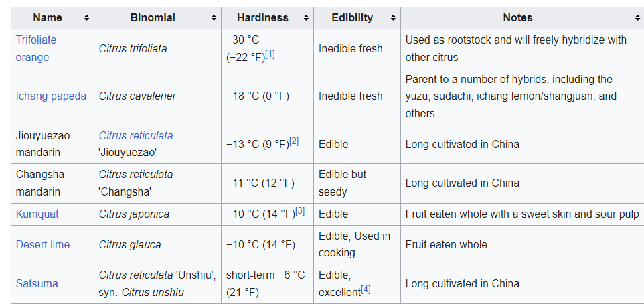Viewport: 644px width, 308px height.
Task: Go to the Desert lime page
Action: [x=43, y=244]
